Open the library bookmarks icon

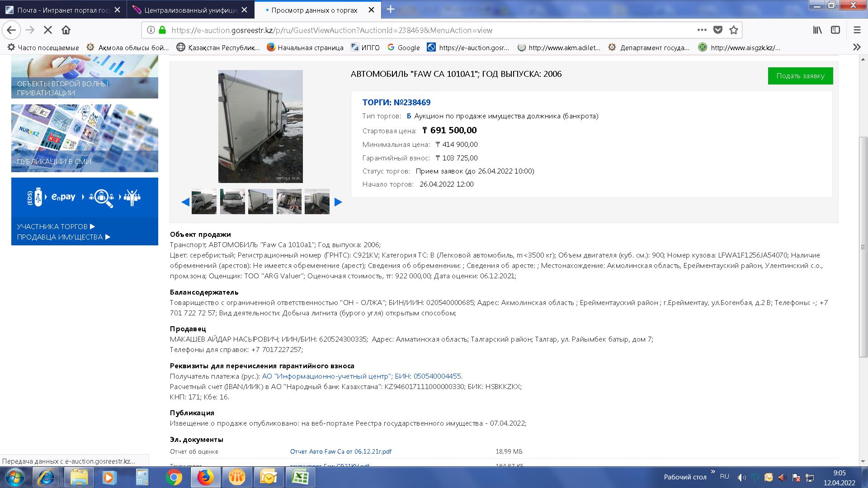[817, 30]
